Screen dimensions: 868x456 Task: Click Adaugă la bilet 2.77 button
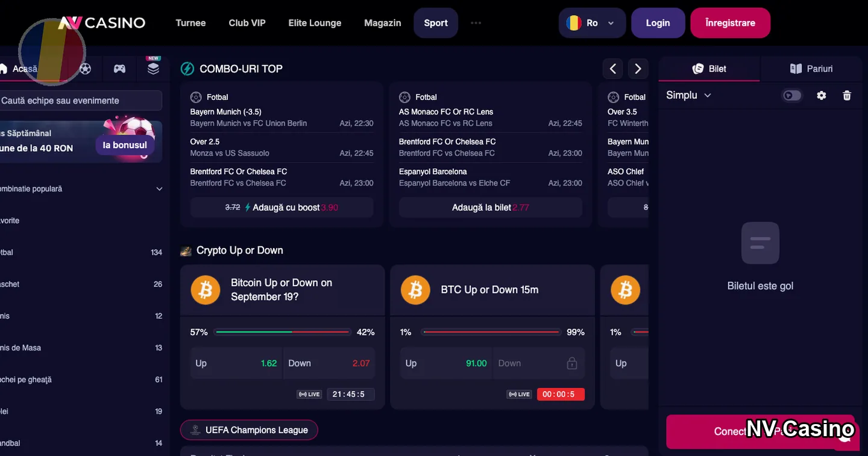click(491, 207)
